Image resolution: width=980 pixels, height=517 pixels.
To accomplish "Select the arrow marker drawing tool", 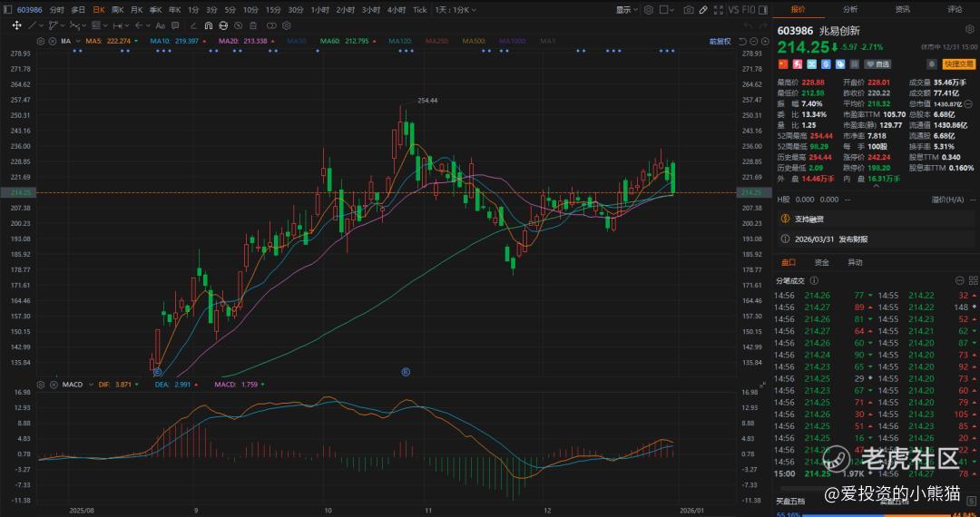I will [139, 25].
